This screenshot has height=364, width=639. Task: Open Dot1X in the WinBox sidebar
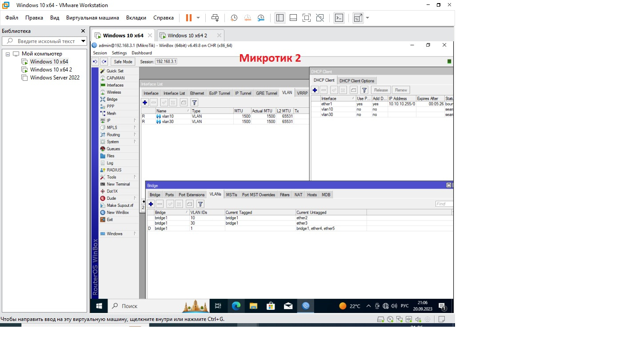point(112,191)
